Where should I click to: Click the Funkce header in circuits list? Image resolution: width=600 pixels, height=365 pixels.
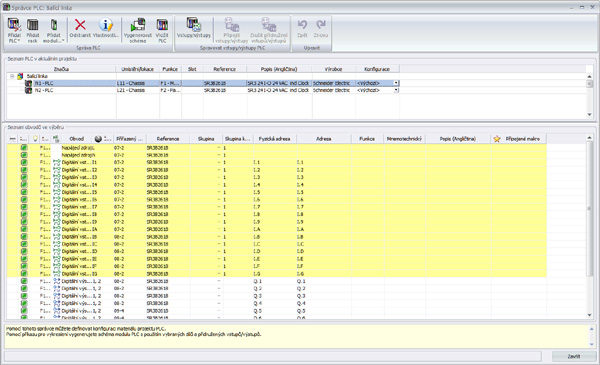click(x=367, y=139)
